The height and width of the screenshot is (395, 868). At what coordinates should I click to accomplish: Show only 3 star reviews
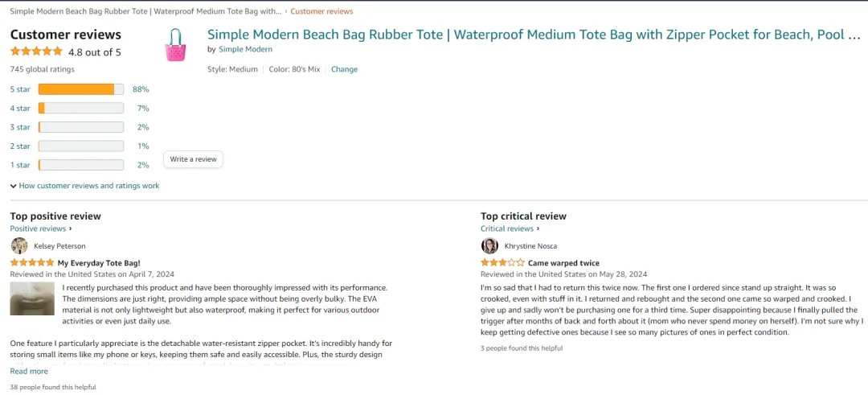20,127
